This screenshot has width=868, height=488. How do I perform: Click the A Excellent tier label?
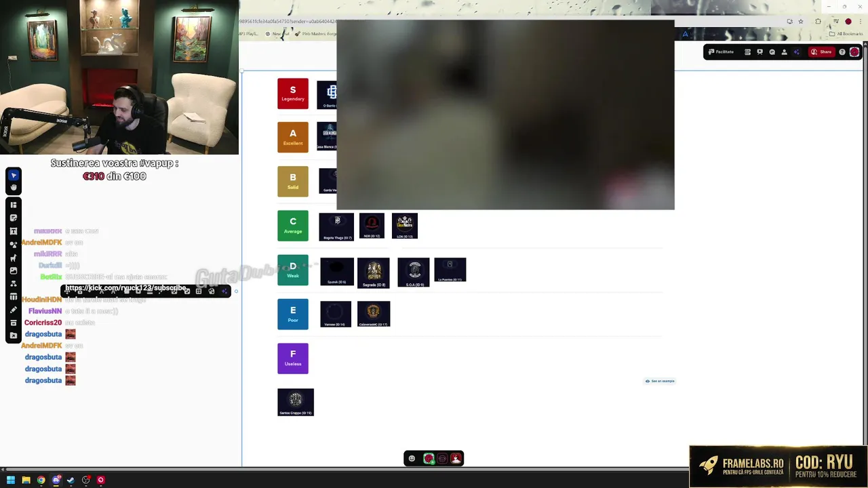pos(293,137)
